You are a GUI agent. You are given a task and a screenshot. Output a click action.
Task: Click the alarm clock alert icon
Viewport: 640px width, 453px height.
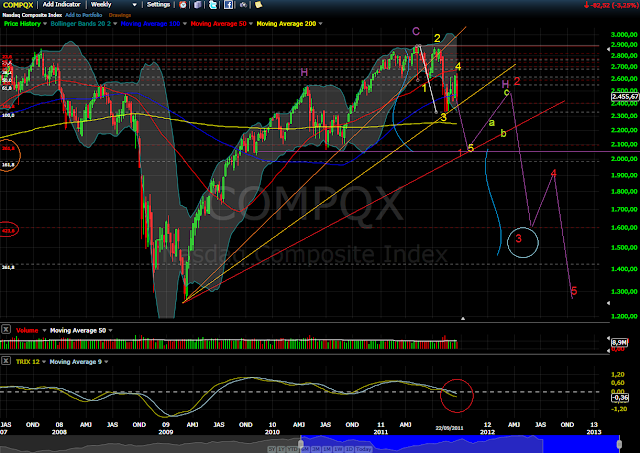[183, 5]
